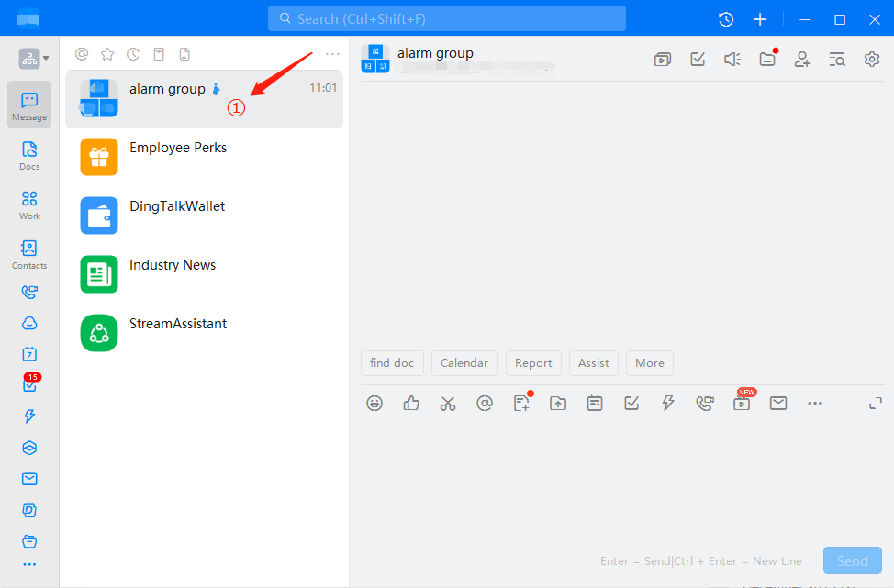Open the Contacts tab in sidebar

click(x=29, y=254)
